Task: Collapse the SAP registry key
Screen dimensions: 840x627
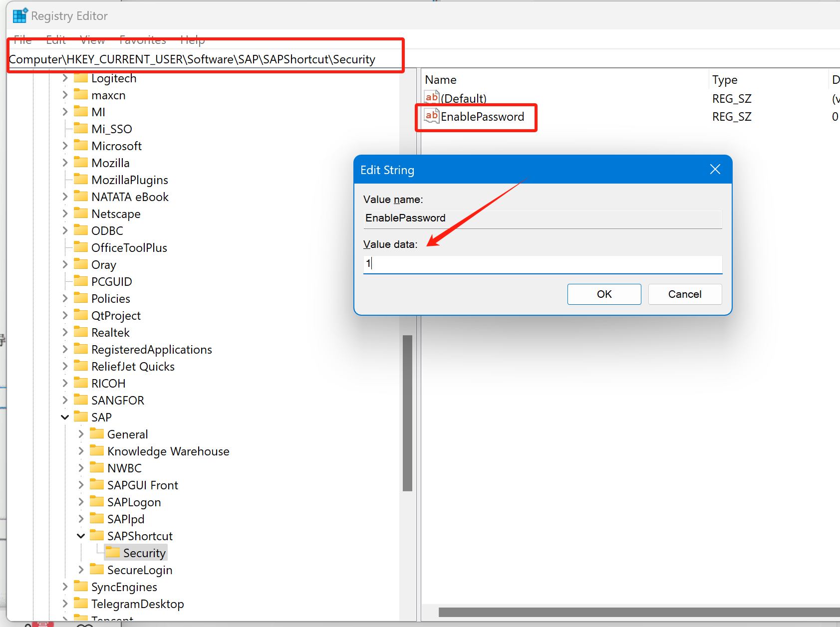Action: 65,417
